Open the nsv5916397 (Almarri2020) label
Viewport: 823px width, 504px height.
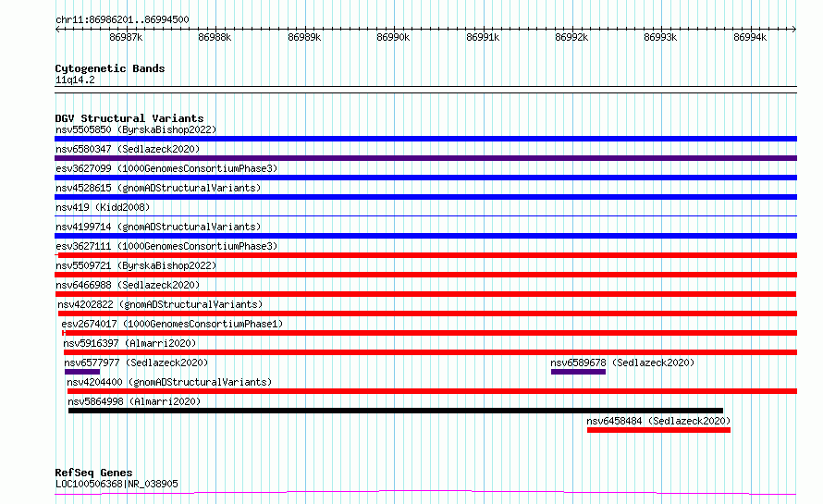coord(129,343)
